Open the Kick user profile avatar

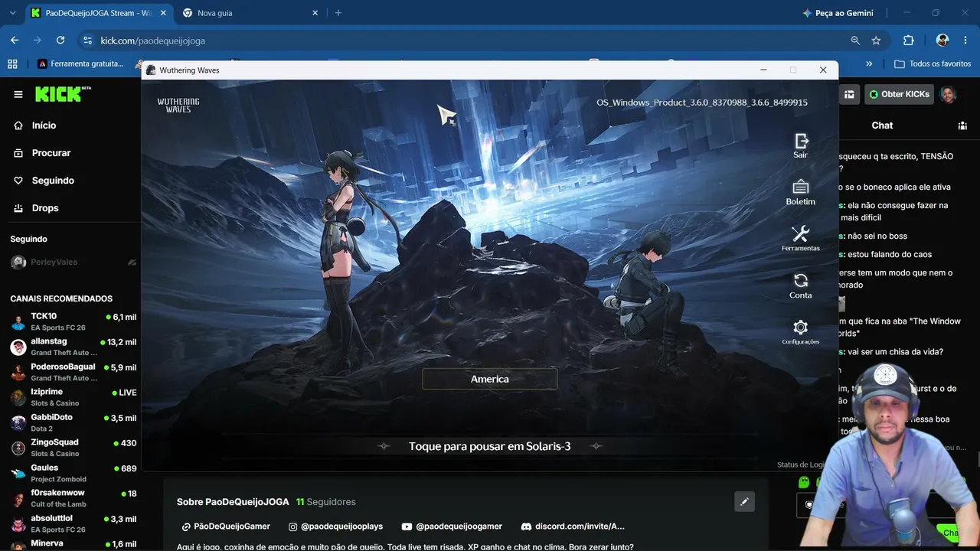949,94
